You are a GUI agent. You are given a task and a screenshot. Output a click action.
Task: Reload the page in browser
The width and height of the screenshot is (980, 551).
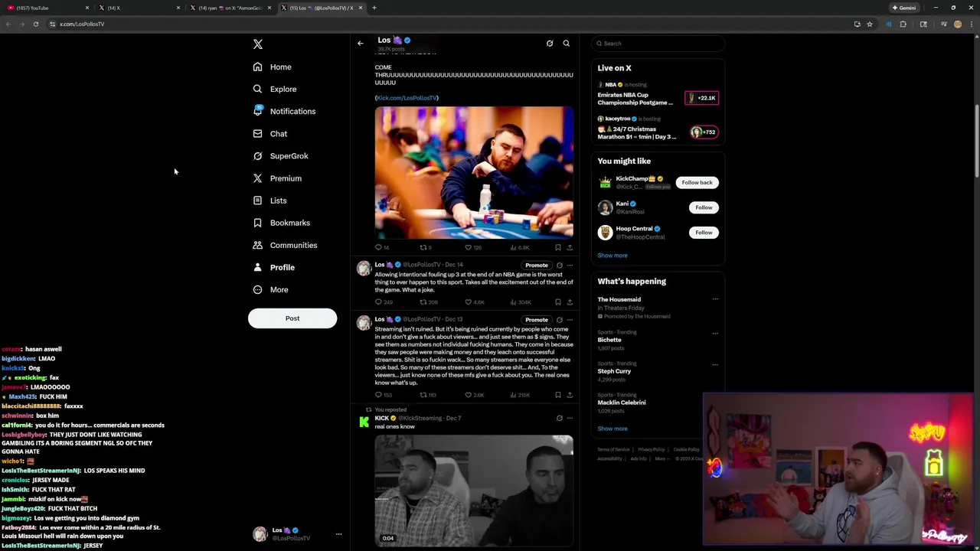tap(35, 24)
